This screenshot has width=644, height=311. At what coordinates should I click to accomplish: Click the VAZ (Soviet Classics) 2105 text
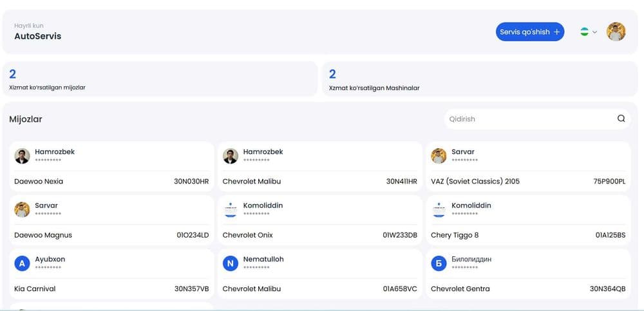pos(475,181)
